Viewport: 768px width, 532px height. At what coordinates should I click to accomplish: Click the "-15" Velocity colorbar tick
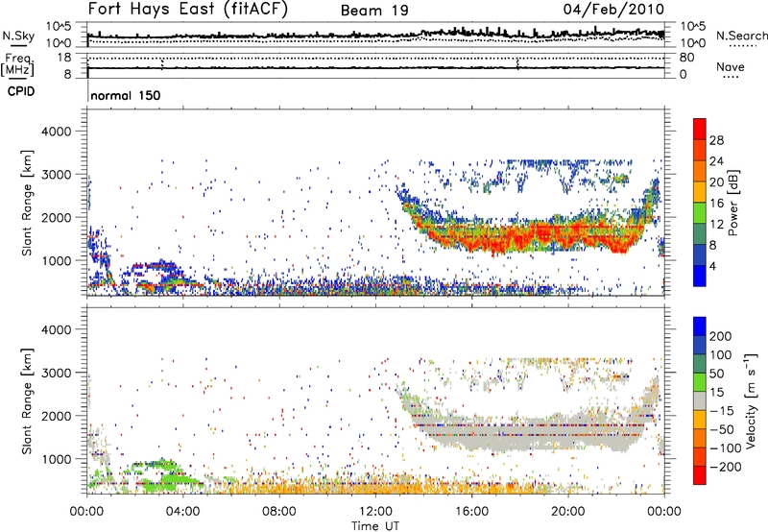[722, 411]
